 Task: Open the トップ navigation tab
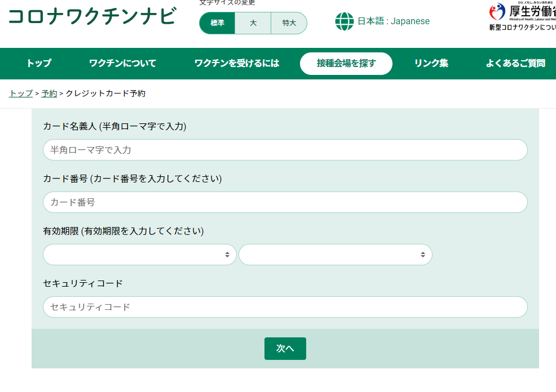click(x=39, y=64)
